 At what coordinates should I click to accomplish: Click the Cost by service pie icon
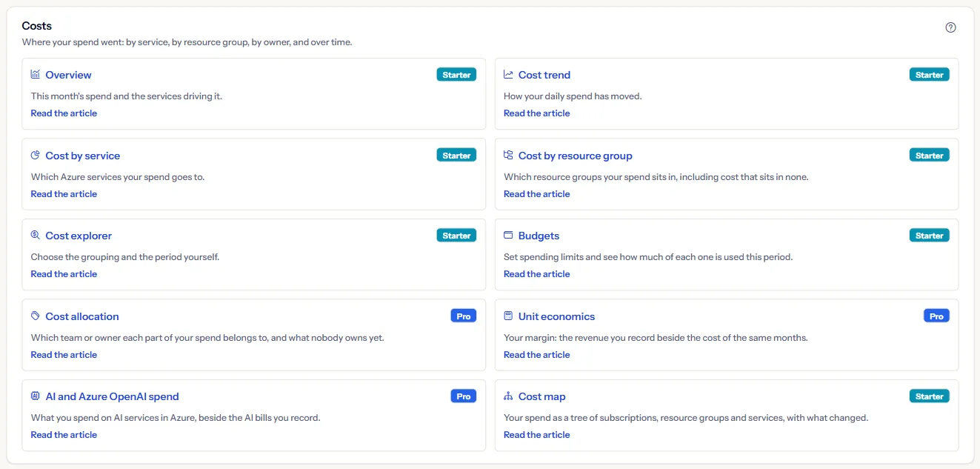[36, 155]
